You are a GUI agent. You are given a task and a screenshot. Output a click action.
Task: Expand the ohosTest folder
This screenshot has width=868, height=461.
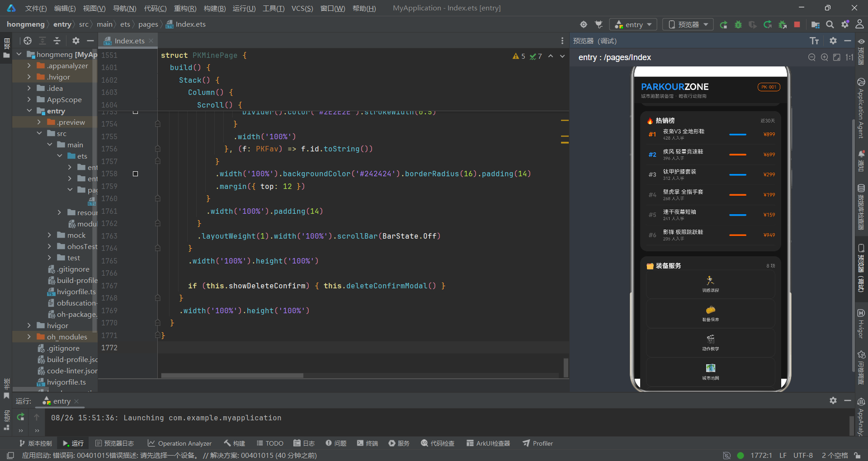click(49, 246)
